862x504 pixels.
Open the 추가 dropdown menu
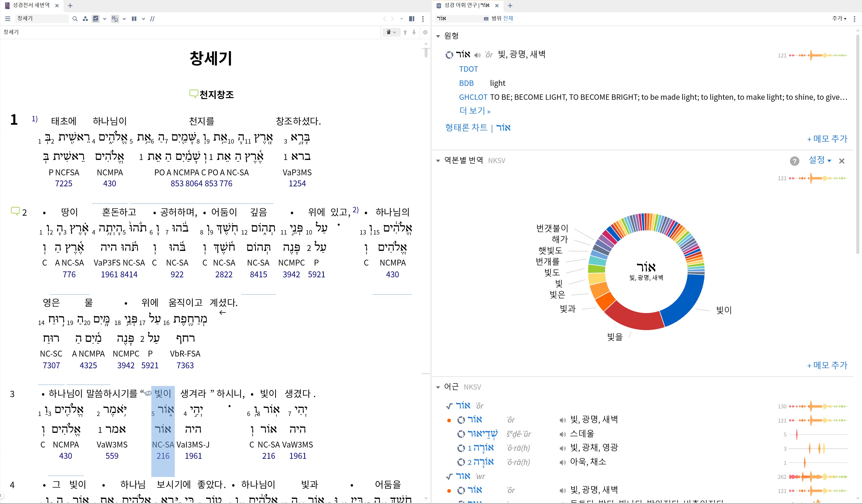coord(839,19)
